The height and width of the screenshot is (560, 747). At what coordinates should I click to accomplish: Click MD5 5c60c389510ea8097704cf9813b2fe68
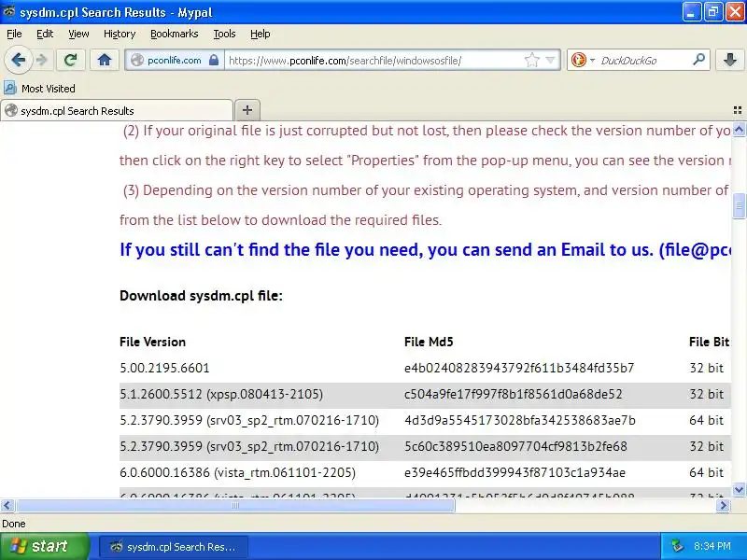tap(515, 447)
